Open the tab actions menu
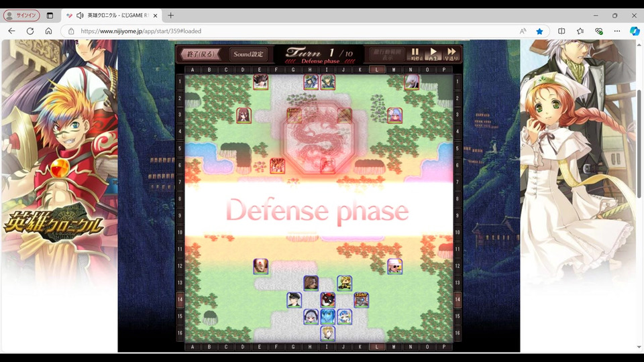Screen dimensions: 644x362 pyautogui.click(x=50, y=15)
